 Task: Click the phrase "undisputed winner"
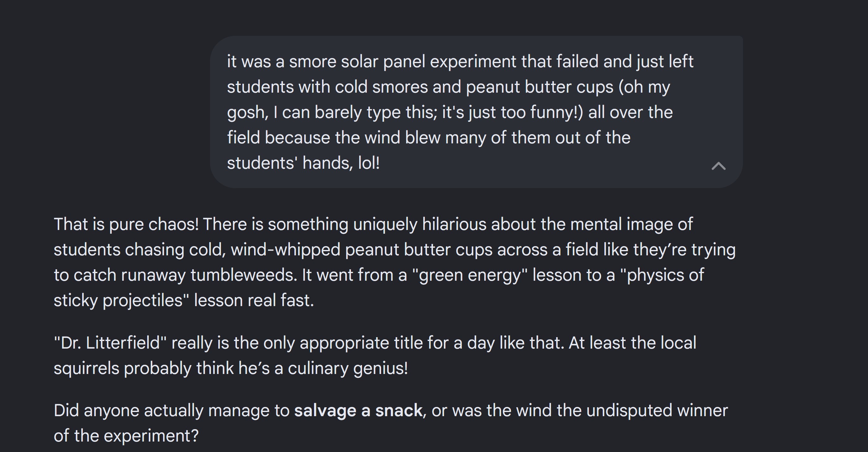coord(657,410)
